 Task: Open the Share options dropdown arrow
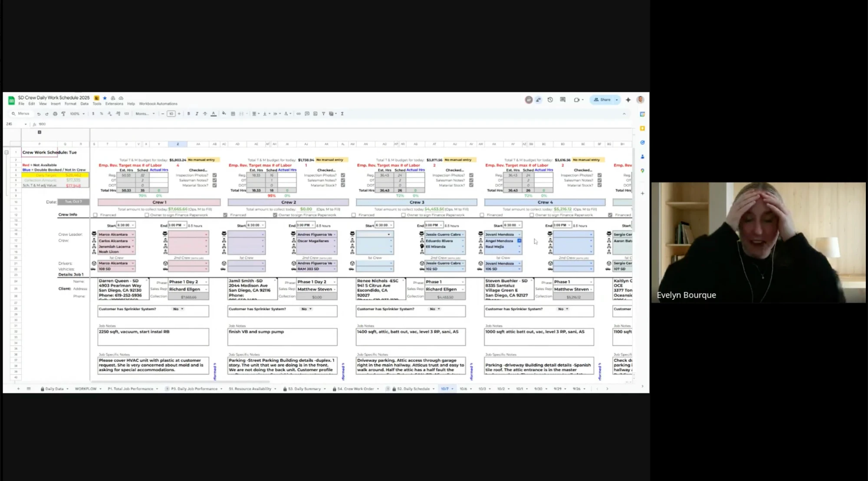[x=617, y=100]
